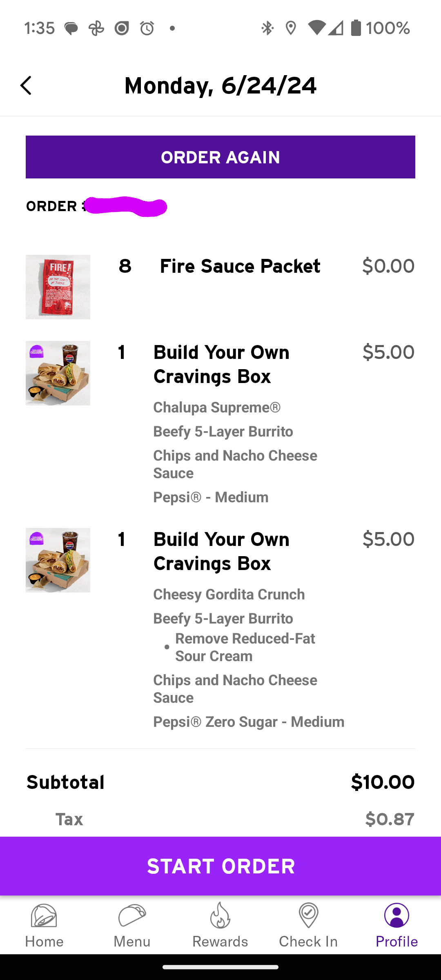Tap the second Cravings Box thumbnail

pos(58,560)
